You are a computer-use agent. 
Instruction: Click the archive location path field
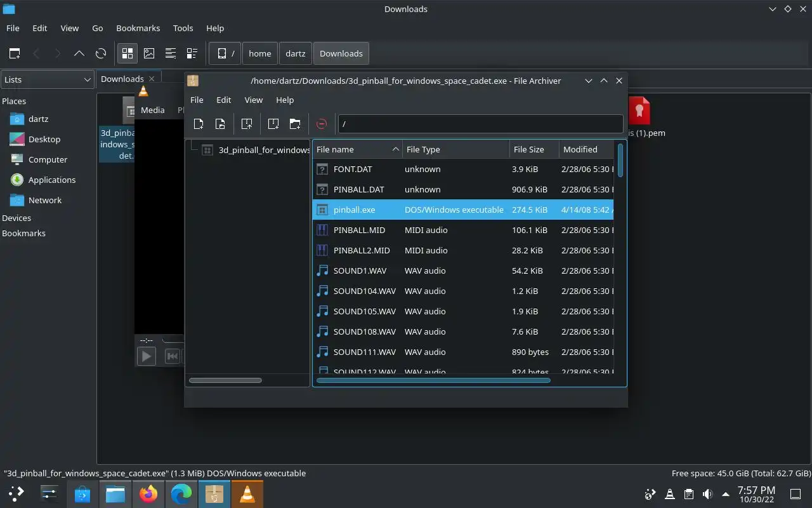(480, 124)
